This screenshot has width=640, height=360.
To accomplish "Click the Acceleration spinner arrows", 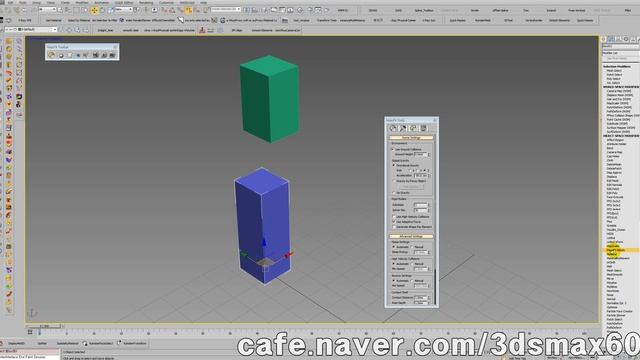I will (x=429, y=176).
